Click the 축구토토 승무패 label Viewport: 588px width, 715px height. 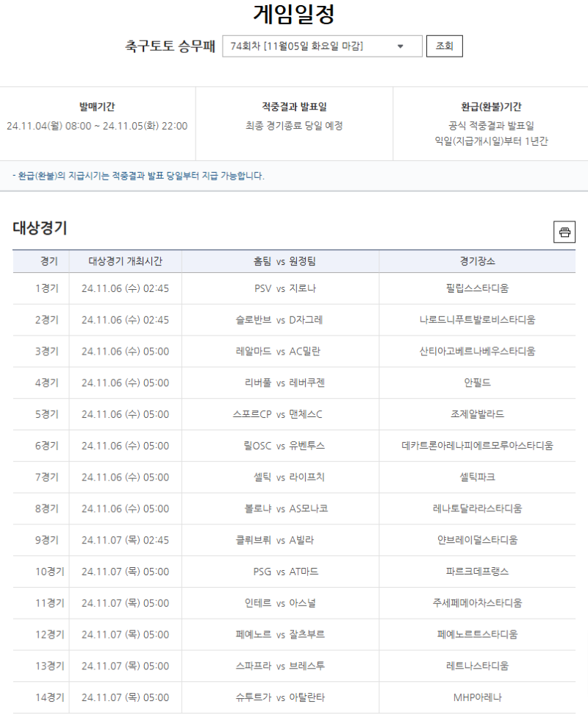pyautogui.click(x=170, y=46)
